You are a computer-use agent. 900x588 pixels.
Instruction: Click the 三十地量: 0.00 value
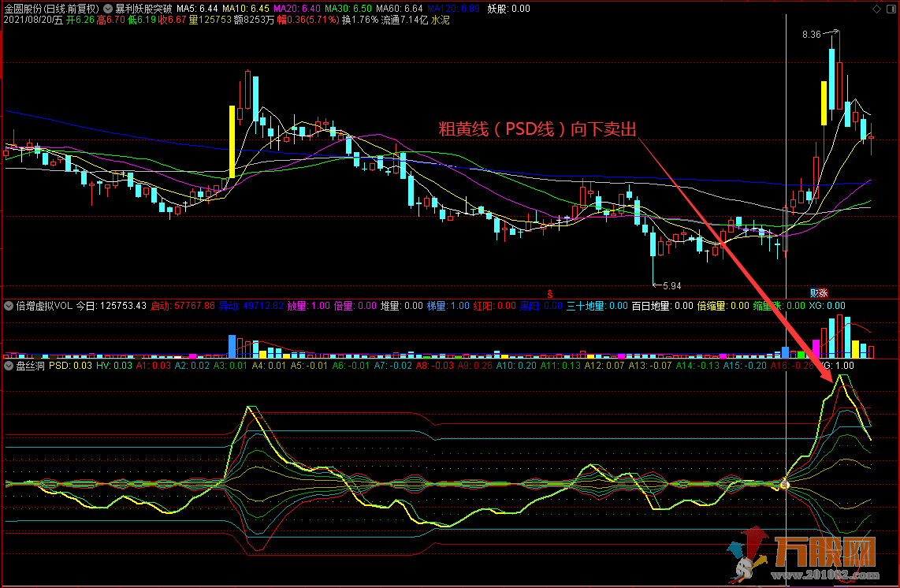click(597, 306)
